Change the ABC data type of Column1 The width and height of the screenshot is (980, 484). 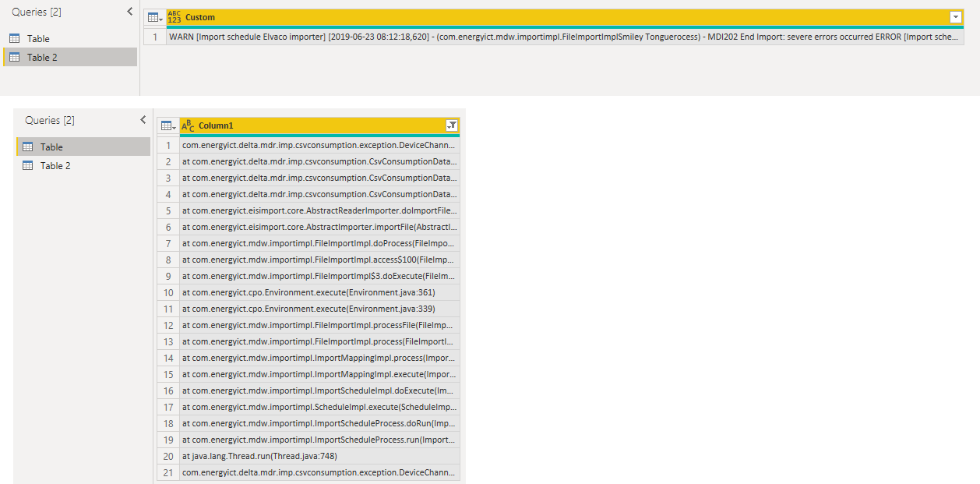pos(188,125)
